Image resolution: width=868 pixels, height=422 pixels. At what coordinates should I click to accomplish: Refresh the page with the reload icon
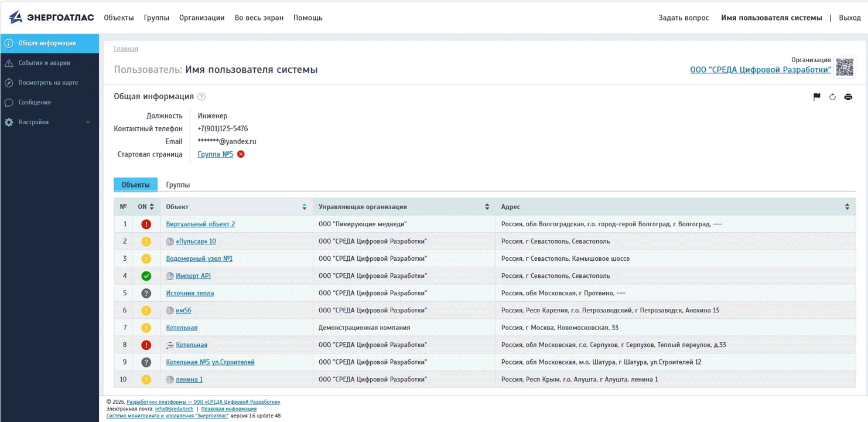(832, 97)
